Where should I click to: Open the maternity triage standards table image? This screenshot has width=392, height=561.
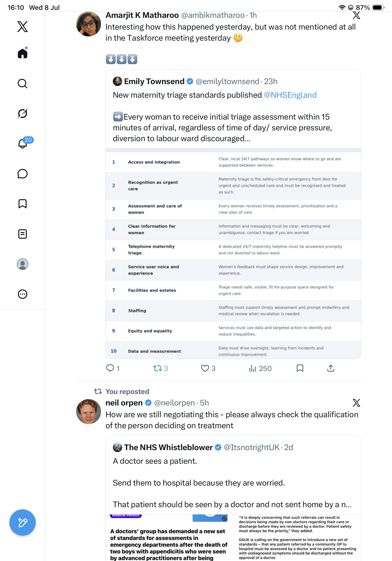tap(233, 254)
